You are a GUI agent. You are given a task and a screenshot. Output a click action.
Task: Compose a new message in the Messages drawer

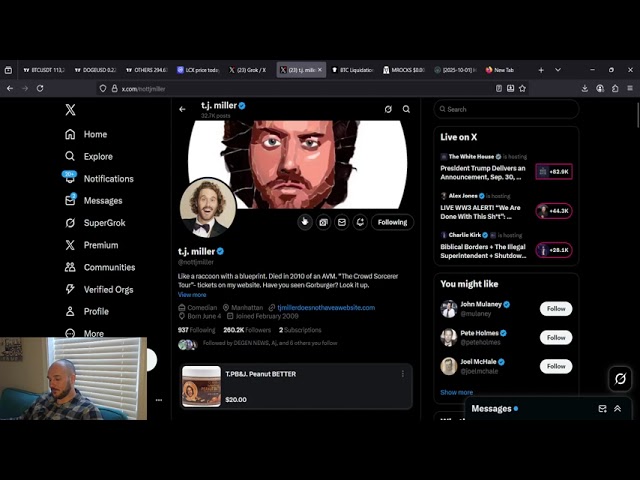click(602, 409)
